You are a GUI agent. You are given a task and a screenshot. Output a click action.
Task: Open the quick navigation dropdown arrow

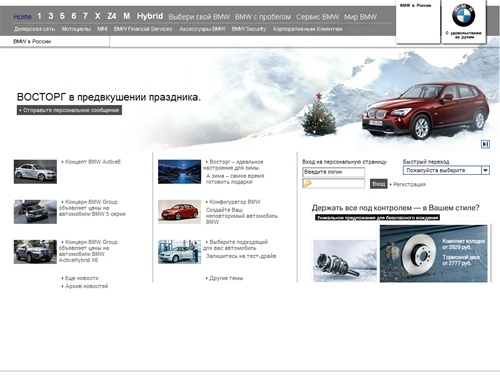(x=485, y=170)
